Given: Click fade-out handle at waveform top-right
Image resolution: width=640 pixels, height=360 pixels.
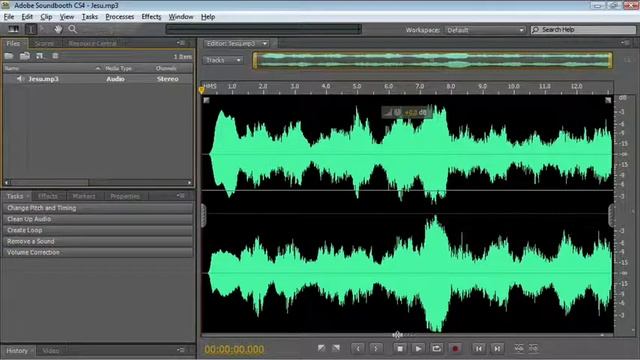Looking at the screenshot, I should click(x=608, y=100).
